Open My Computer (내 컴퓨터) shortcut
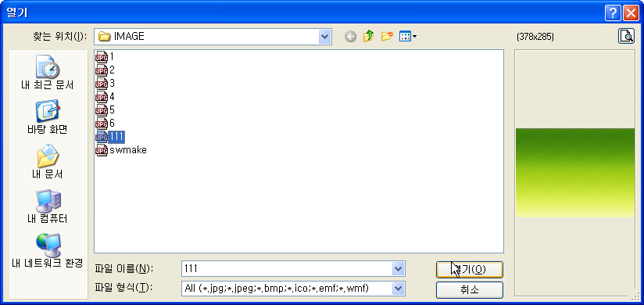 click(47, 206)
